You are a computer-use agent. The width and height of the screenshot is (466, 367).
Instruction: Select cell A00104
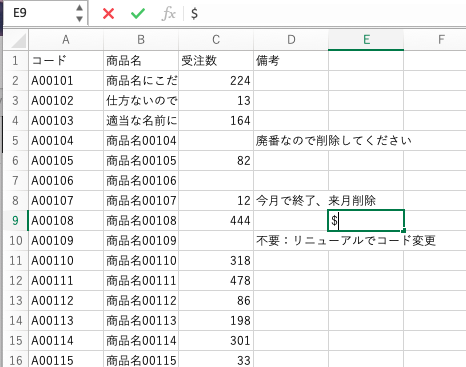click(66, 141)
